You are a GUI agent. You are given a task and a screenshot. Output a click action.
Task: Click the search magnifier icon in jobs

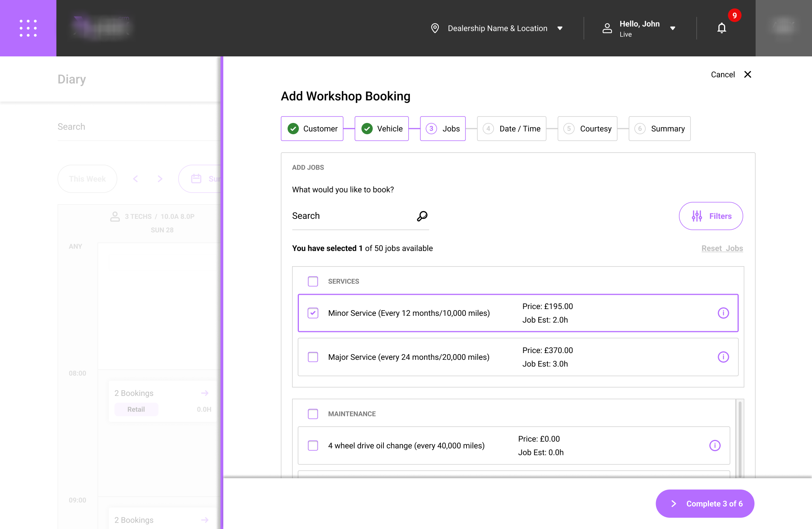422,216
